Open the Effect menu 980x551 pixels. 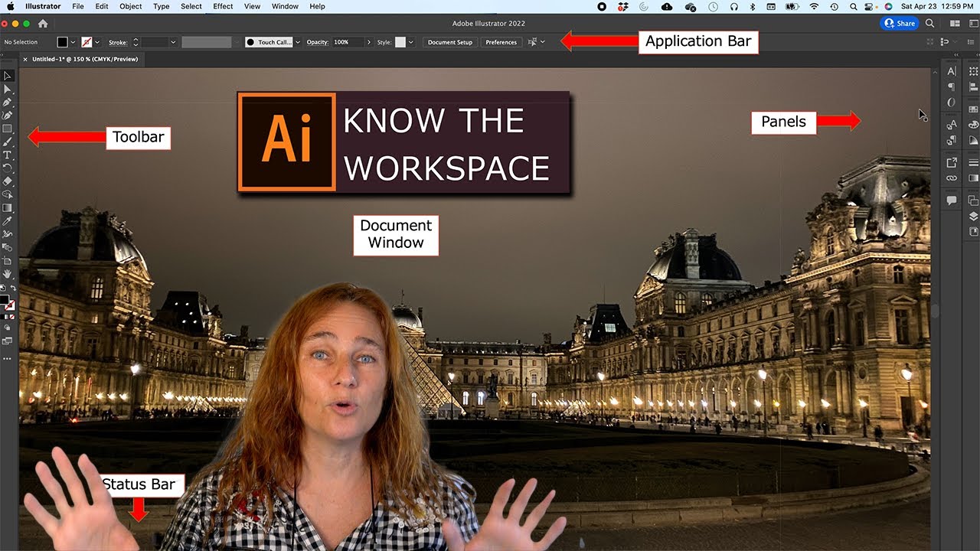(x=223, y=6)
